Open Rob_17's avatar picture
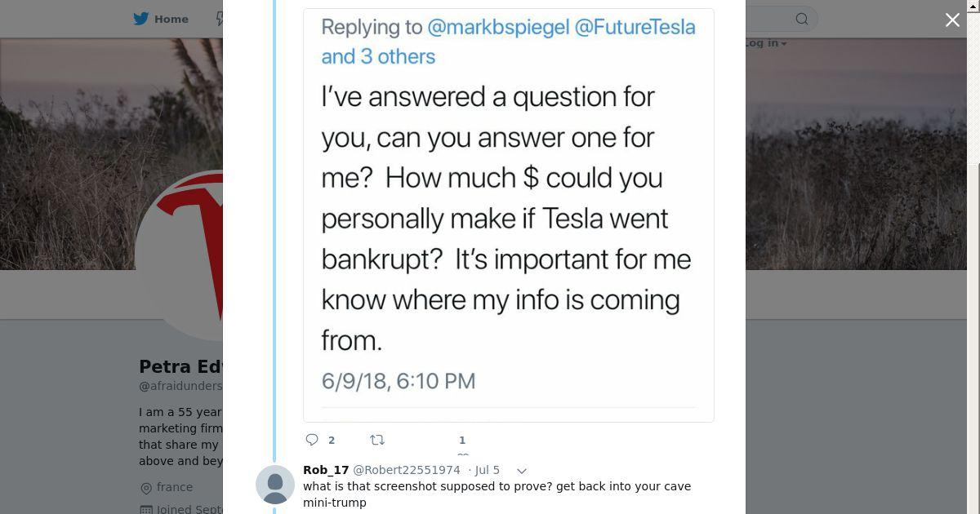The width and height of the screenshot is (980, 514). point(275,485)
